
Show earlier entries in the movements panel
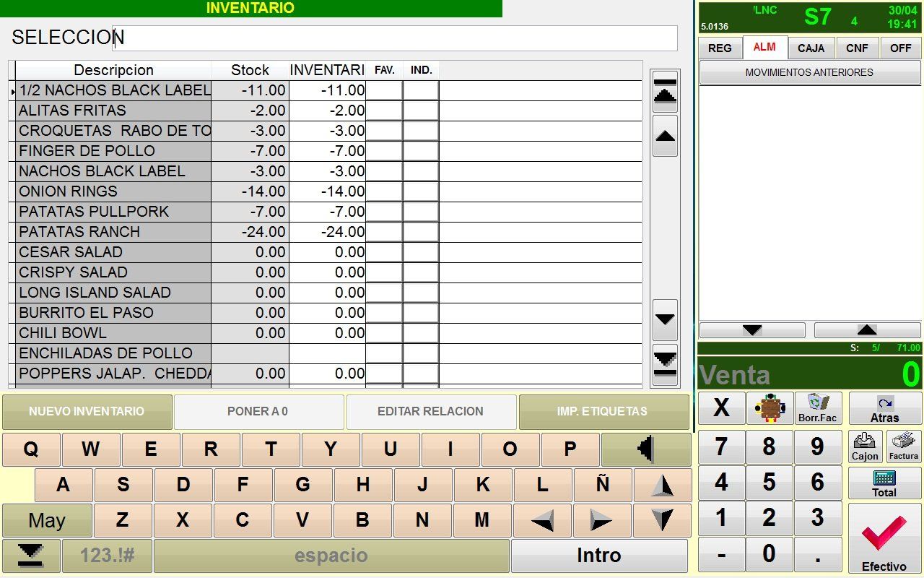[868, 330]
